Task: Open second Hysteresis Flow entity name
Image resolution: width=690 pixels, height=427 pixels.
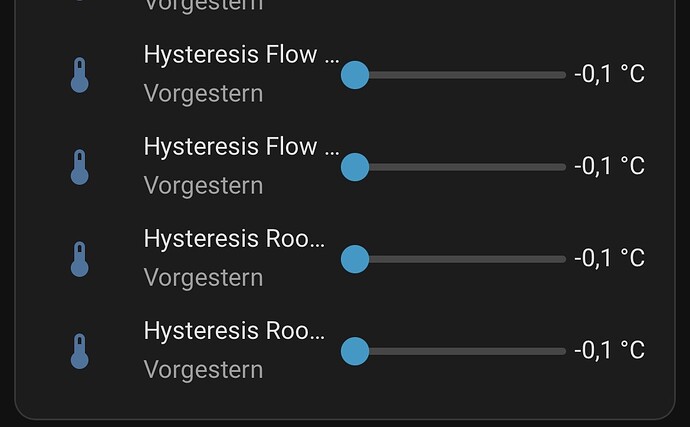Action: [241, 147]
